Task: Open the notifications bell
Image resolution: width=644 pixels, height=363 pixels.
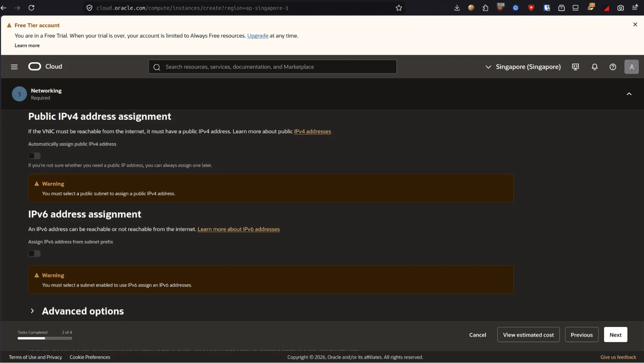Action: (595, 67)
